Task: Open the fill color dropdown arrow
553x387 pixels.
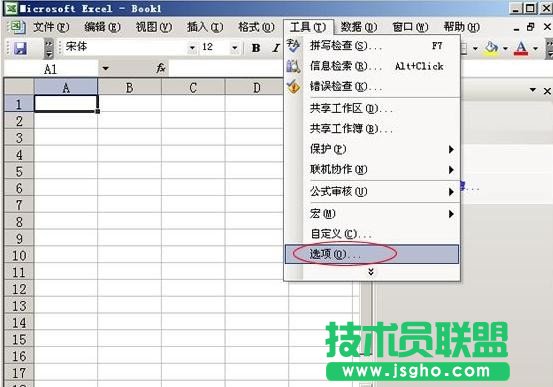Action: click(505, 48)
